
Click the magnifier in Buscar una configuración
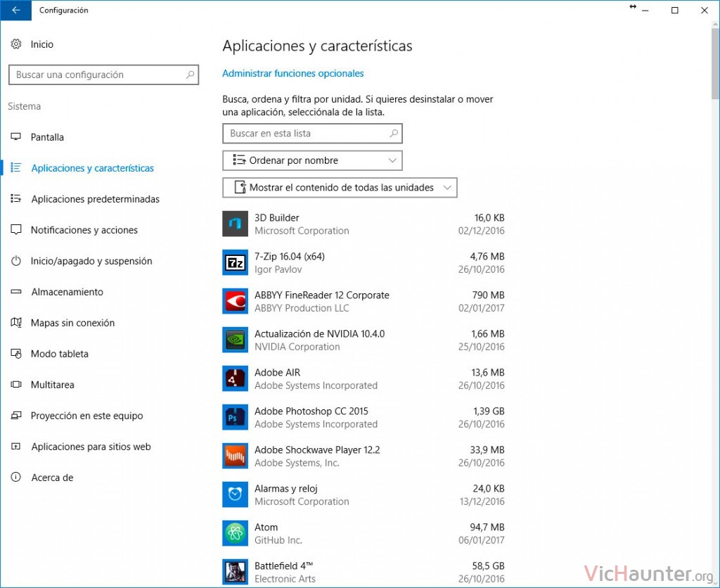(x=190, y=75)
